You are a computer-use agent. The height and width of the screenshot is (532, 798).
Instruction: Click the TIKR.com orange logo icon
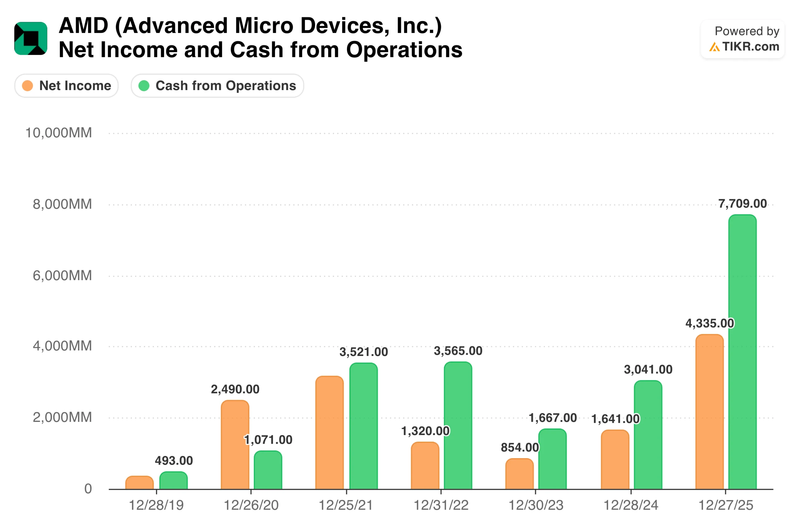pos(714,47)
